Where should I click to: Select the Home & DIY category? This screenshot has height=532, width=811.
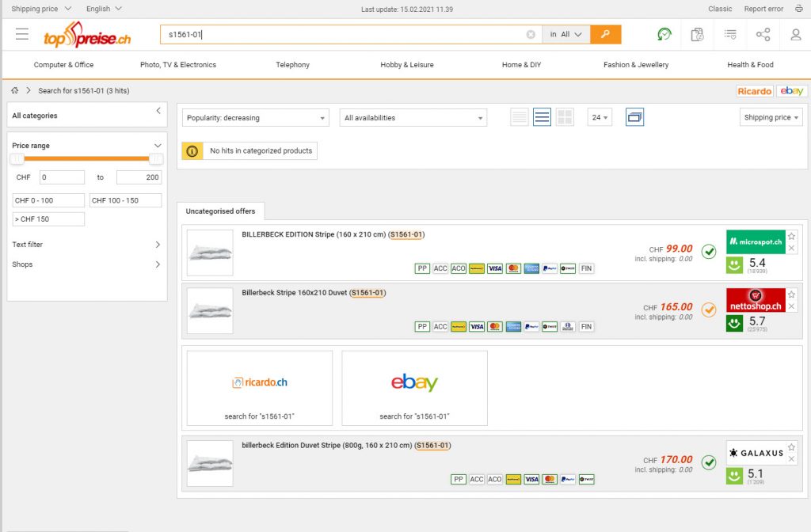point(521,64)
